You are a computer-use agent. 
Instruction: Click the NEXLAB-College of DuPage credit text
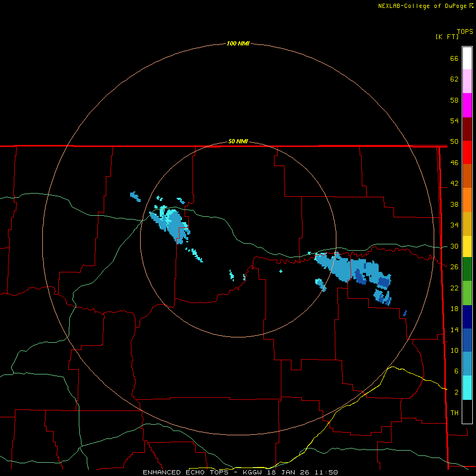[422, 6]
